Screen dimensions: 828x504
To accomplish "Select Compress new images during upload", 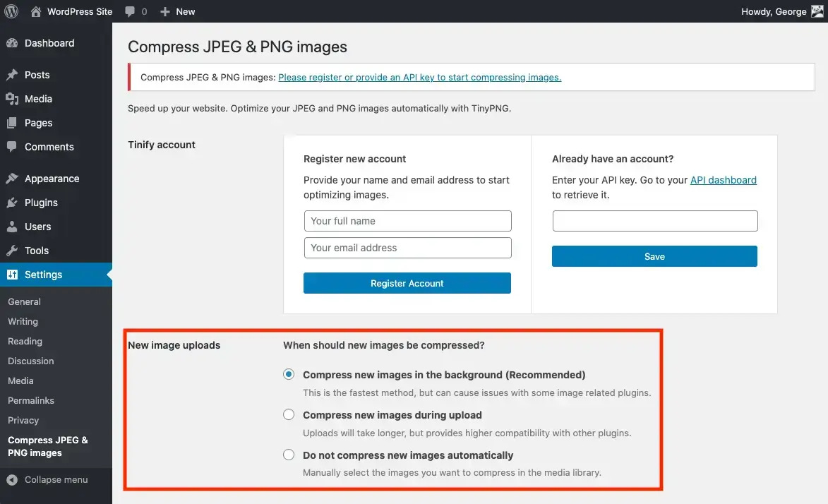I will point(288,415).
